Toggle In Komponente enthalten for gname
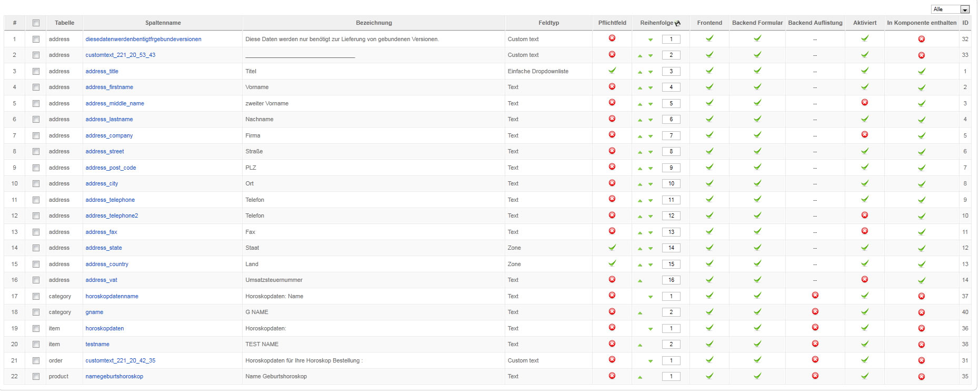Image resolution: width=980 pixels, height=392 pixels. [x=922, y=312]
